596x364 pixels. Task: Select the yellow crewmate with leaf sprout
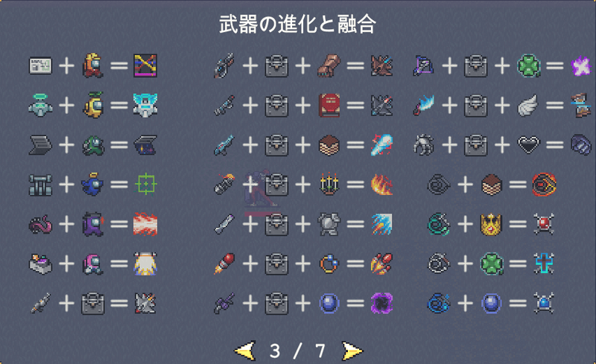coord(93,105)
